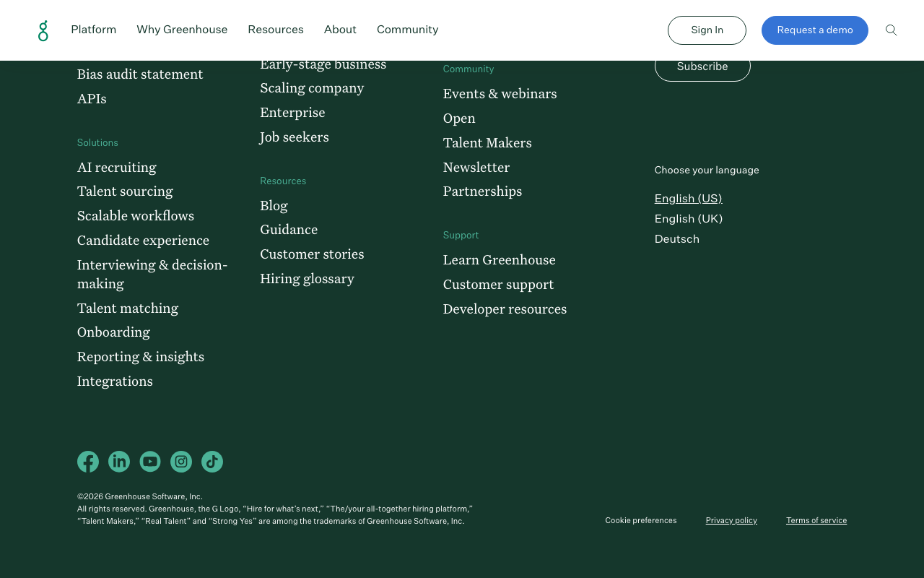
Task: Open Scalable workflows link
Action: pos(136,216)
